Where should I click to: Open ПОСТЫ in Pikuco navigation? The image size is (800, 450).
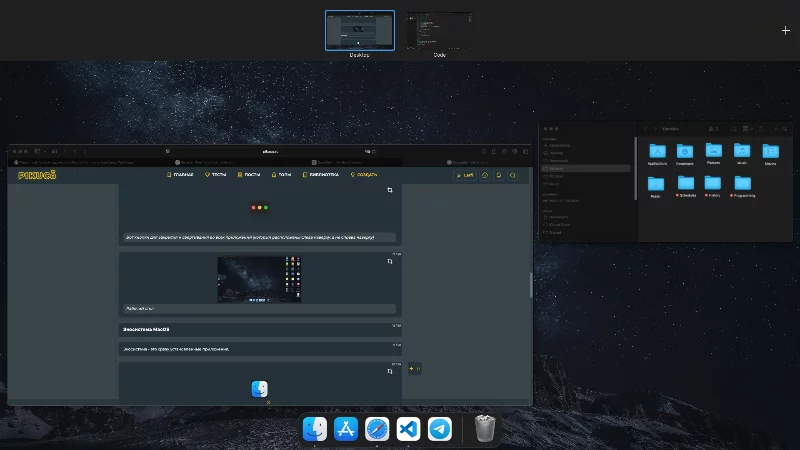pos(248,174)
